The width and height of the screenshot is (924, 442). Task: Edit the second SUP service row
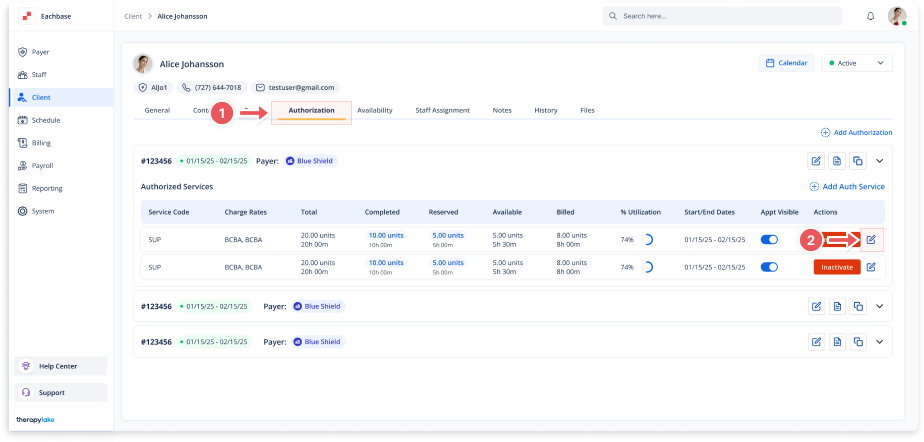tap(871, 267)
